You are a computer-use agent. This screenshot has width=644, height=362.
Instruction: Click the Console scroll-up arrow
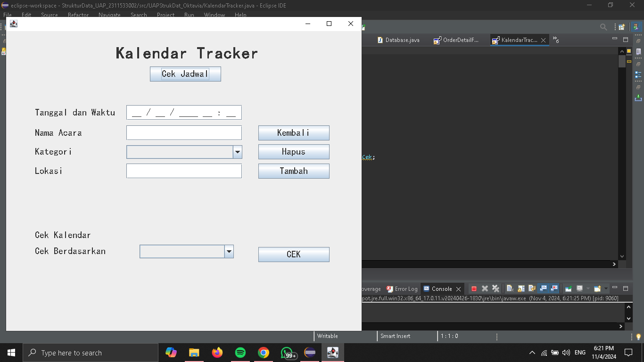click(x=628, y=307)
